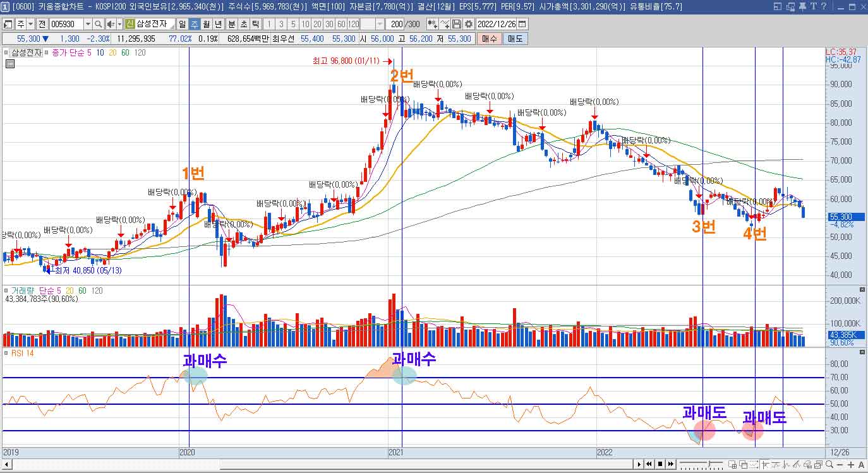The image size is (868, 473).
Task: Open the dropdown arrow beside speaker icon
Action: click(120, 24)
